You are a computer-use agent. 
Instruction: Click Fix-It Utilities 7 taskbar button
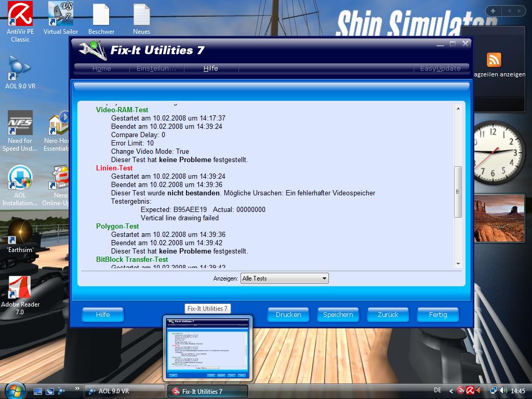pos(208,391)
